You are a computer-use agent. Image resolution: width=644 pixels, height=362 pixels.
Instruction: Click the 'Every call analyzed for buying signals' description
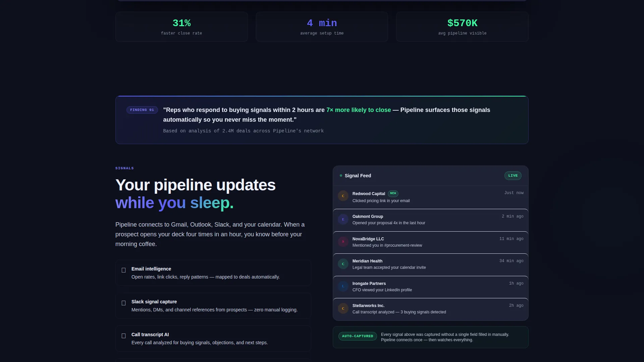[x=200, y=343]
